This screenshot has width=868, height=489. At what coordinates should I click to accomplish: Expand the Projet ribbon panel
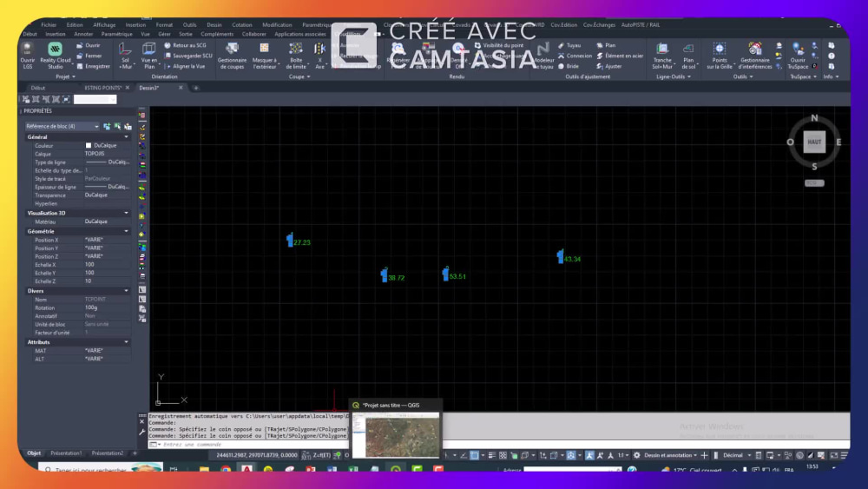(x=65, y=77)
